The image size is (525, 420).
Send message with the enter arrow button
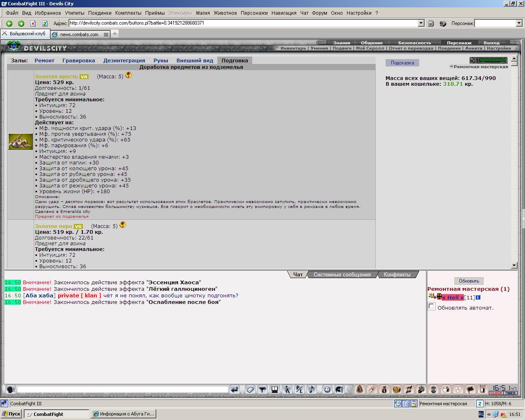[x=235, y=389]
